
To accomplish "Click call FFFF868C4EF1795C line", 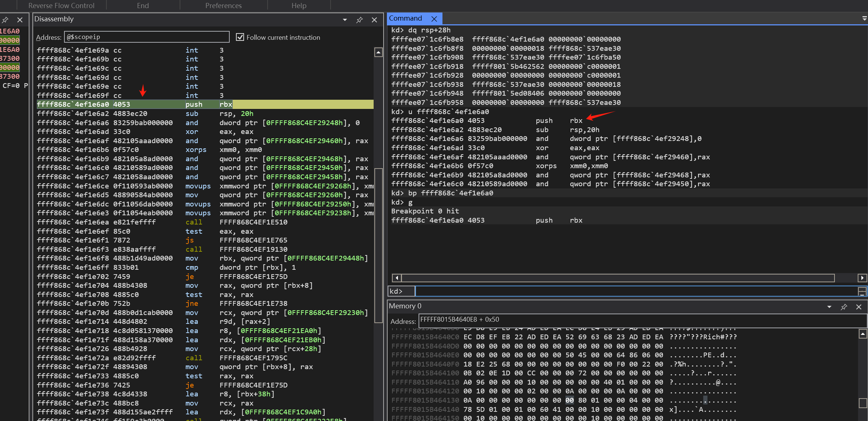I will click(x=205, y=358).
